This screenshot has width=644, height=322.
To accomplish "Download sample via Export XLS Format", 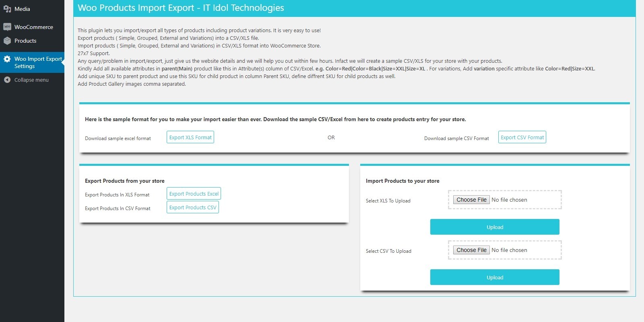I will [190, 137].
